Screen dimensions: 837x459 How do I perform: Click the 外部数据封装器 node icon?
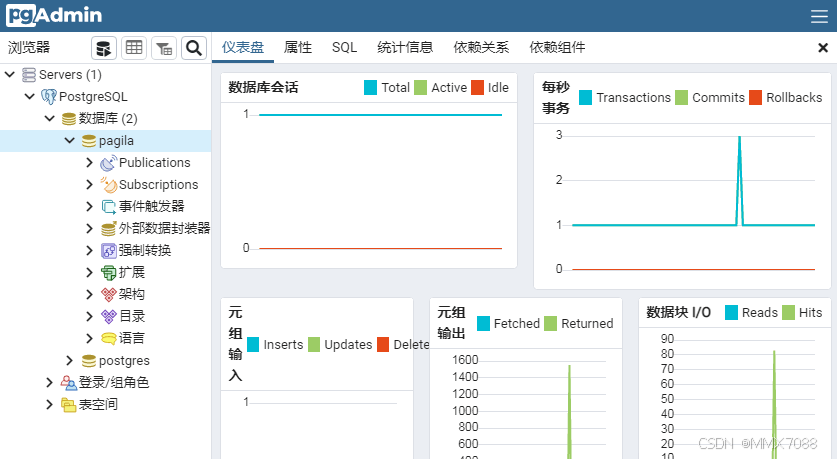point(108,228)
